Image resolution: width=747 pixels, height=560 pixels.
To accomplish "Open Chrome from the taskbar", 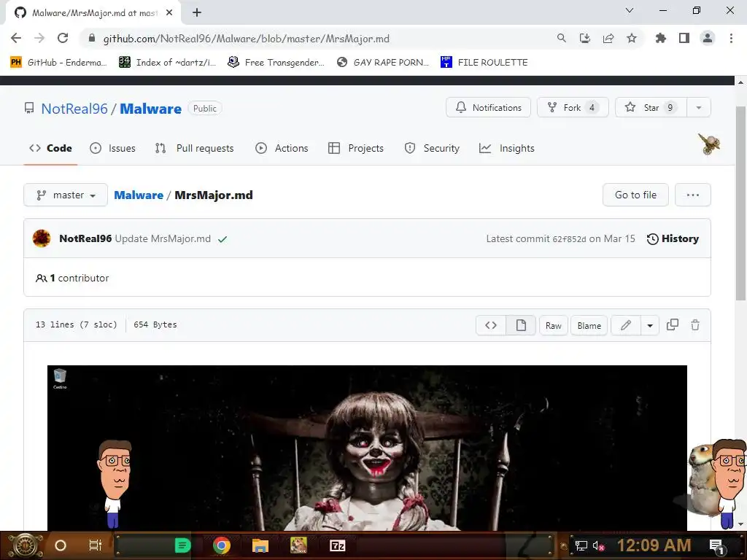I will [222, 545].
